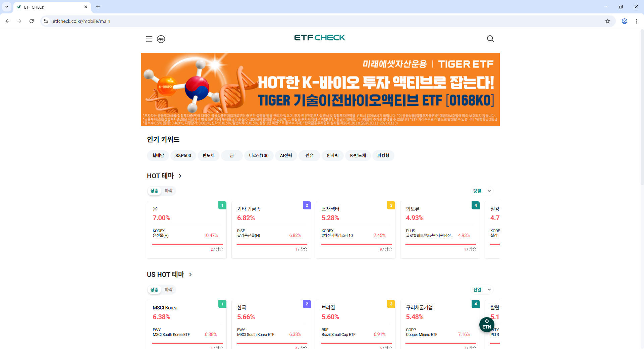Select the 나스닥100 keyword chip
Image resolution: width=644 pixels, height=349 pixels.
tap(259, 155)
